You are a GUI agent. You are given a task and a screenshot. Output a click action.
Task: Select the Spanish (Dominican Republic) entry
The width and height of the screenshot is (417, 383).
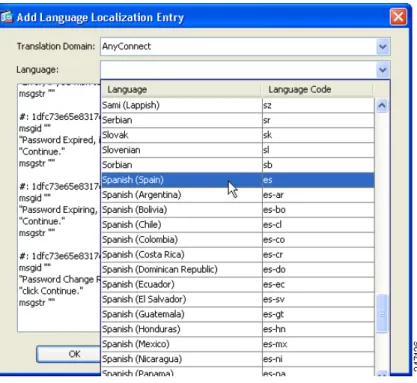point(237,269)
